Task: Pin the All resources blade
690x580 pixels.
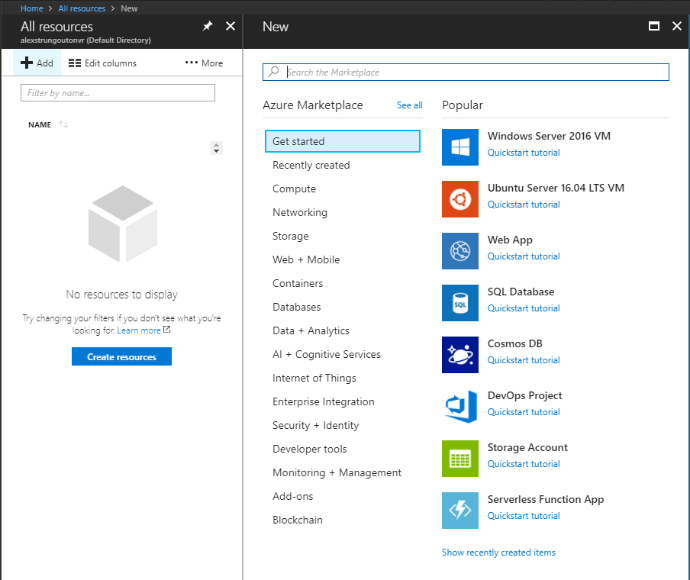Action: click(207, 26)
